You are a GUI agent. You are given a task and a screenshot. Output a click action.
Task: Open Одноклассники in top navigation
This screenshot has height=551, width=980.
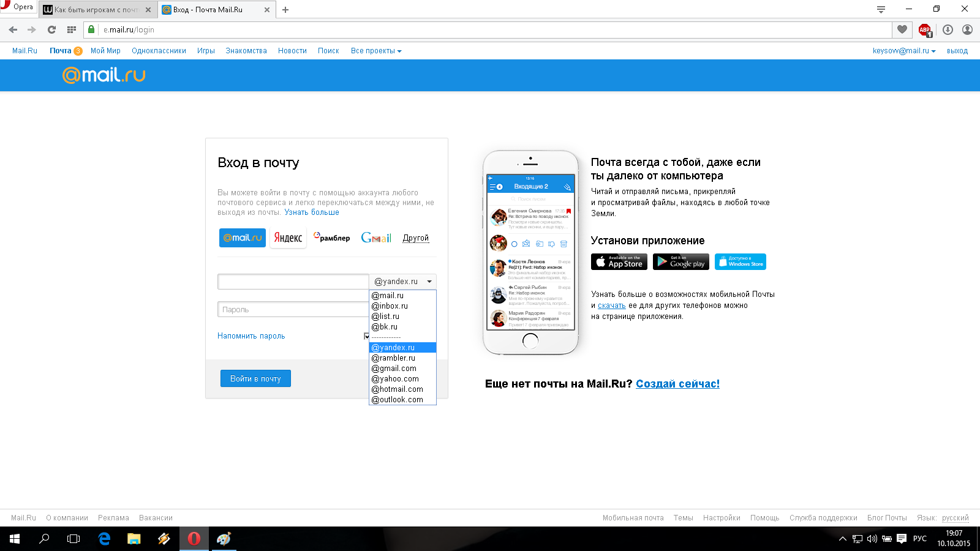159,51
